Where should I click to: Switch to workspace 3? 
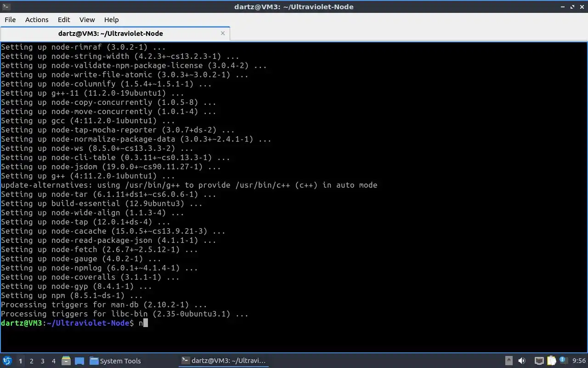coord(42,361)
